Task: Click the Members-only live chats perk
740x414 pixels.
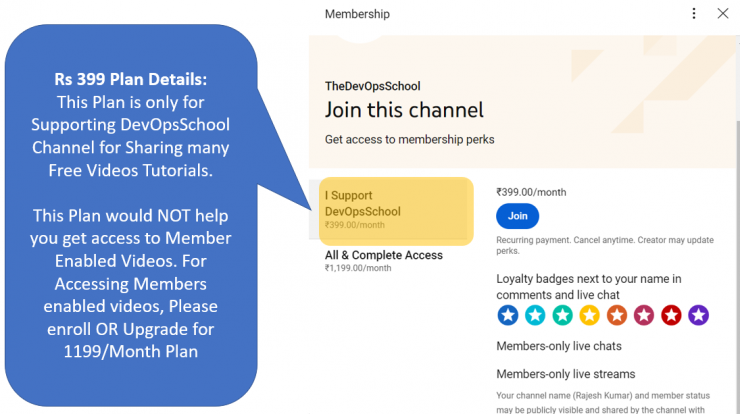Action: (559, 346)
